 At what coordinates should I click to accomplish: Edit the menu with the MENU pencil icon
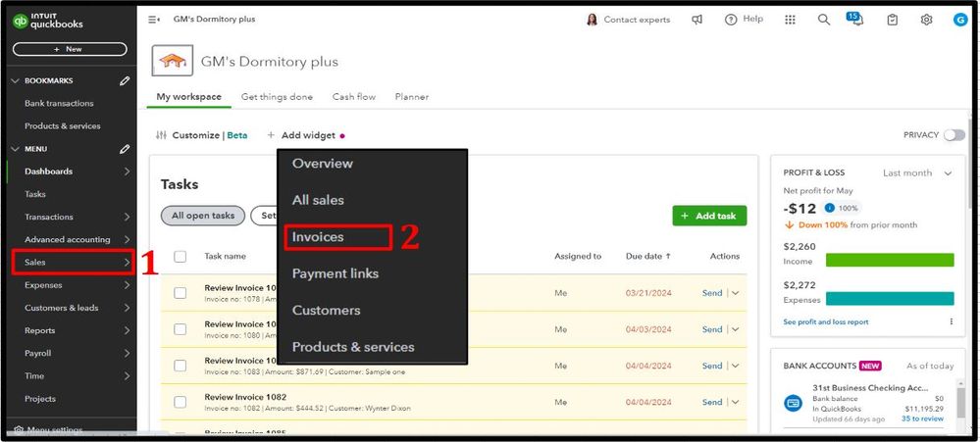(125, 149)
